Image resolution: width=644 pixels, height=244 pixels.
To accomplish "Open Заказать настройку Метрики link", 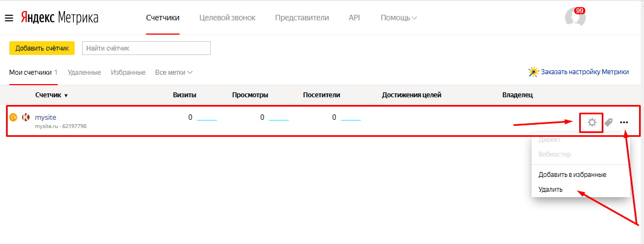I will (x=585, y=72).
